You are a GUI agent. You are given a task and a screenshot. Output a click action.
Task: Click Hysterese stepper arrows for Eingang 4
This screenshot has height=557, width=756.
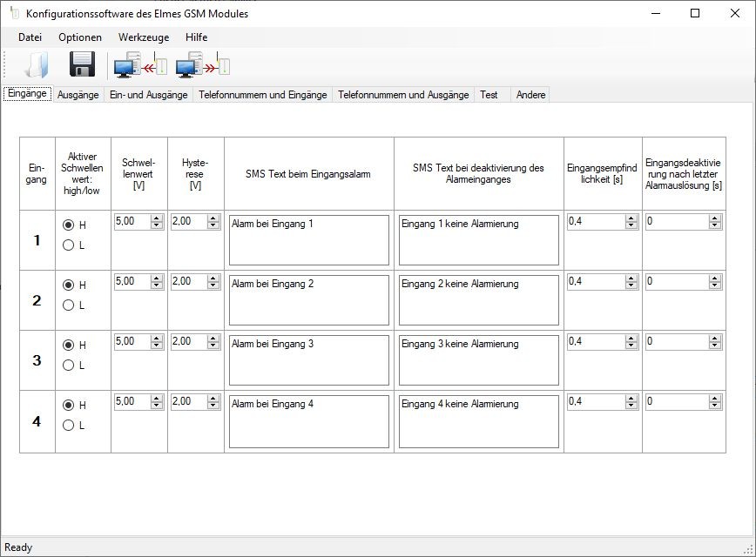tap(213, 402)
